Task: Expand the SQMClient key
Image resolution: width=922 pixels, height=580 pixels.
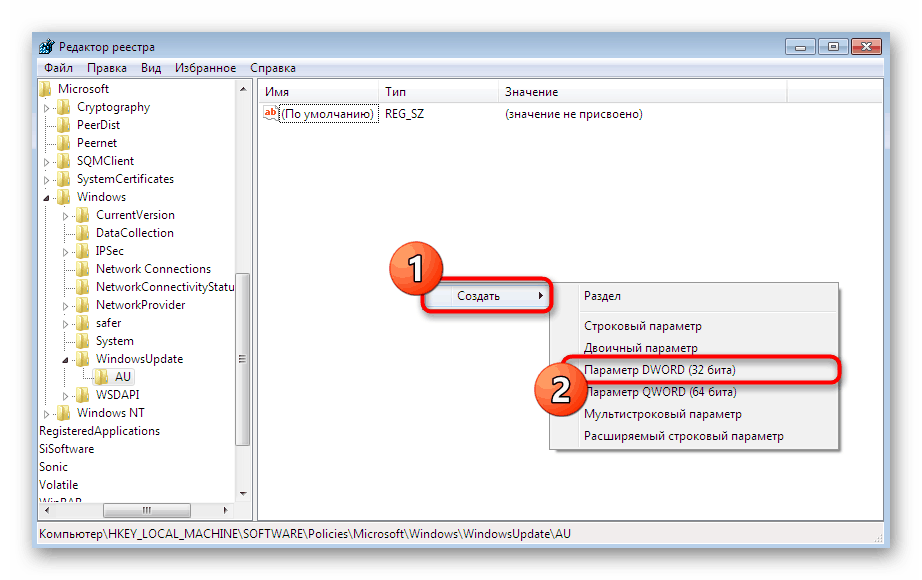Action: click(x=46, y=162)
